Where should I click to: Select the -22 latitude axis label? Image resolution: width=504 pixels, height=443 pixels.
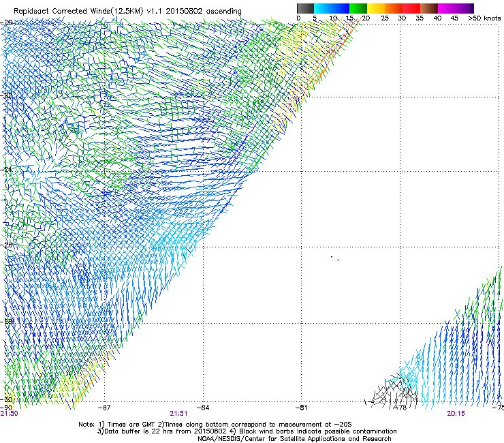tap(6, 95)
